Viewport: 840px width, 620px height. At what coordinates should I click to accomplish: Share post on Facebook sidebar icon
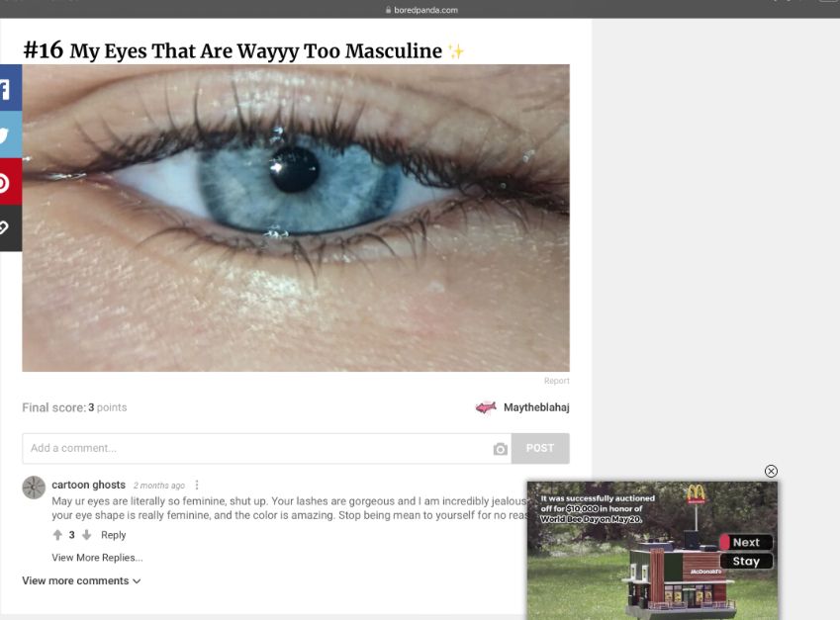click(10, 88)
